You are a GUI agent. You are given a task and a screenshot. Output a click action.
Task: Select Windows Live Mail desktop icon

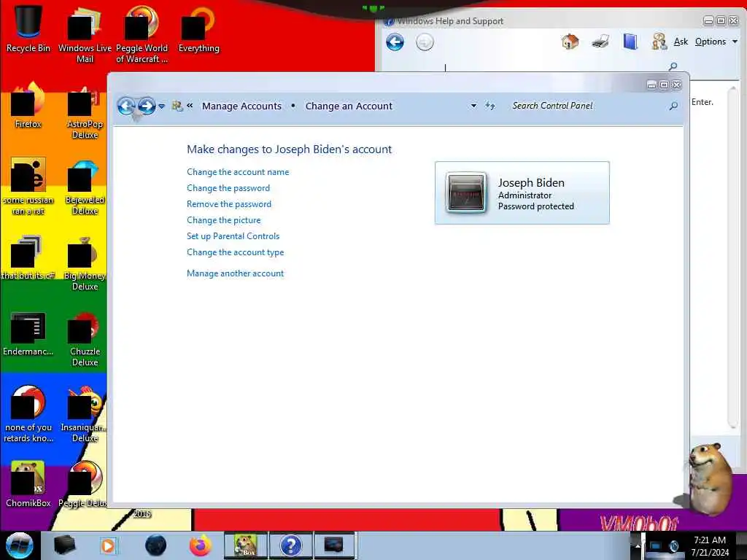point(85,34)
